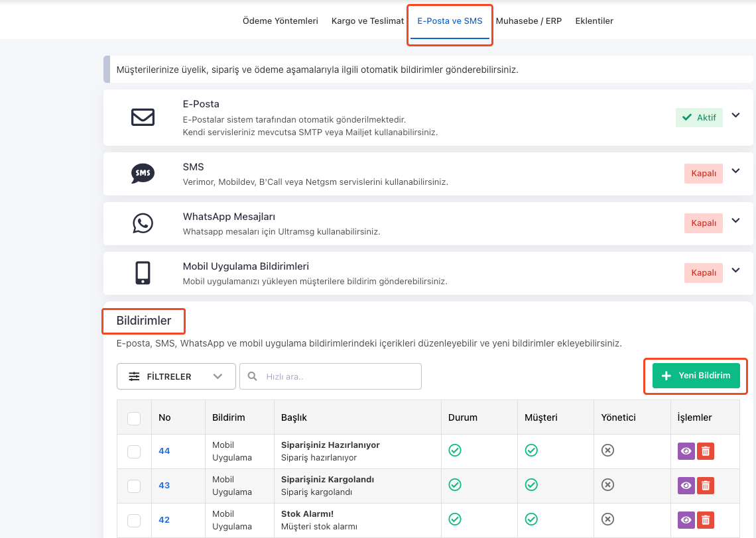This screenshot has width=756, height=538.
Task: Delete notification 42 using trash icon
Action: (706, 520)
